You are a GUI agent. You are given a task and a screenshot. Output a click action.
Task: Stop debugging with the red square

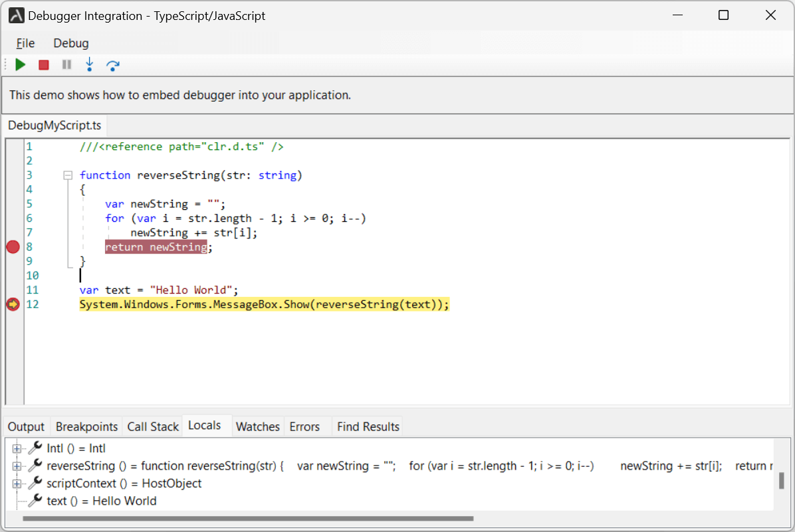[x=44, y=65]
